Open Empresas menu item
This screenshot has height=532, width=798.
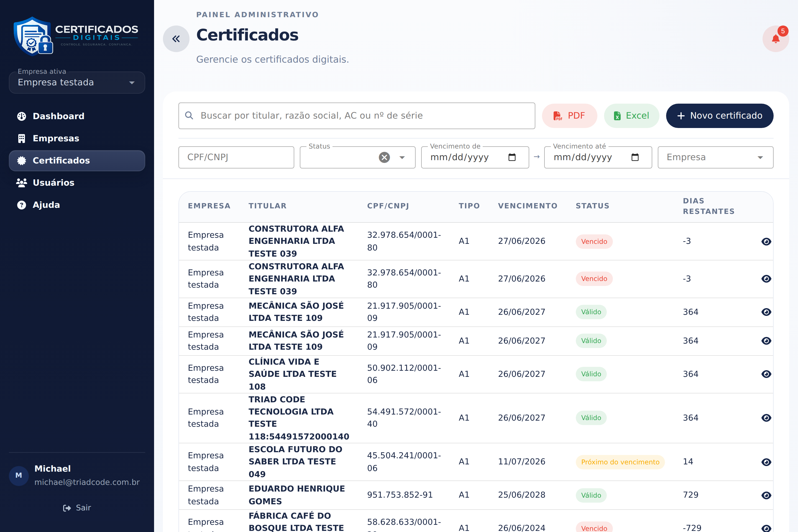77,139
